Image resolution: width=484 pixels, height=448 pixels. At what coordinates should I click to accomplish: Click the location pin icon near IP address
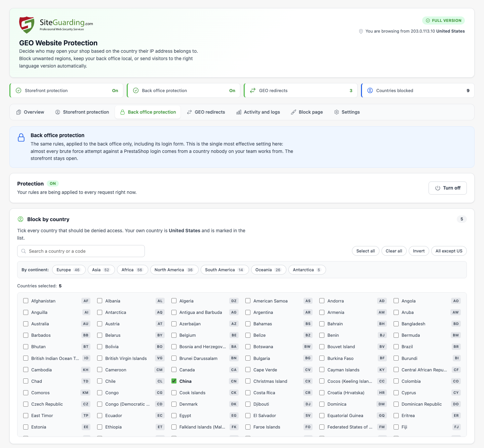(361, 31)
